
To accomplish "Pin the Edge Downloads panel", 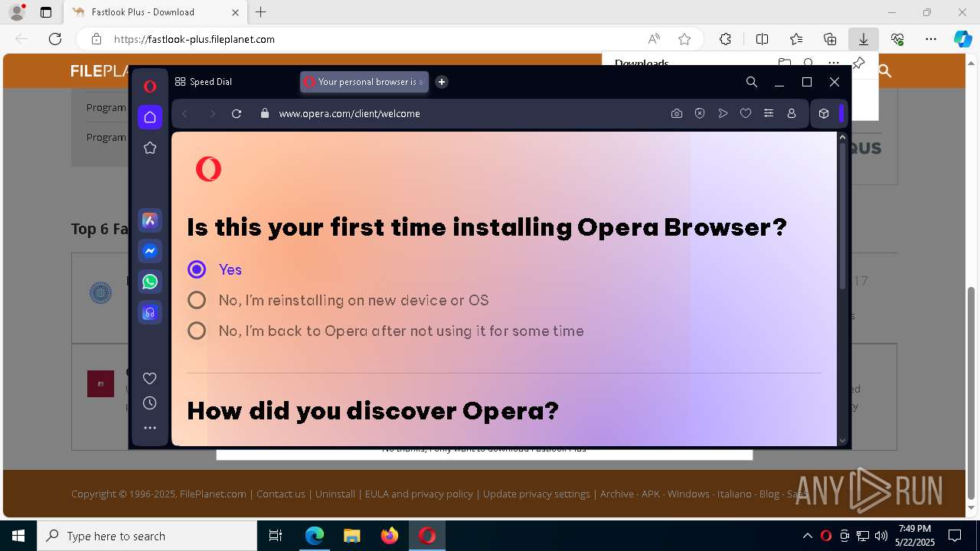I will [x=859, y=64].
